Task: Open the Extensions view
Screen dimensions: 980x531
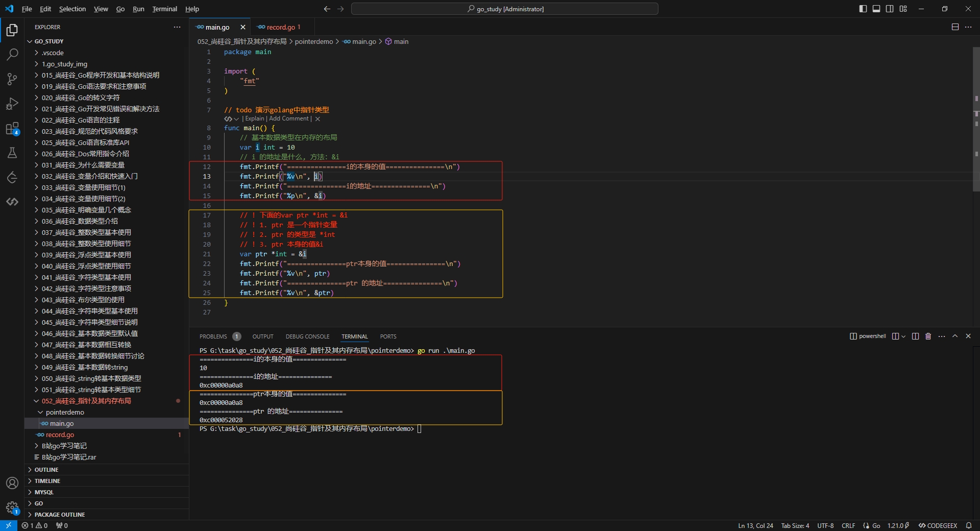Action: pos(12,129)
